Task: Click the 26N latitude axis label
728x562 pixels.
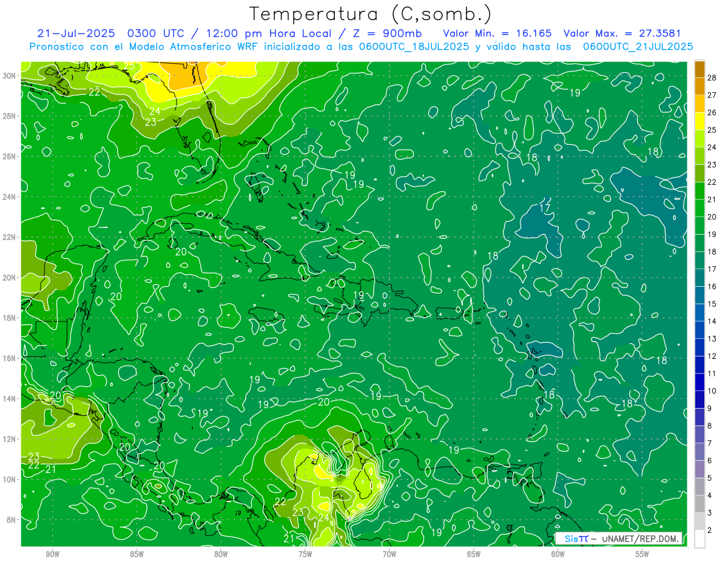Action: 10,156
